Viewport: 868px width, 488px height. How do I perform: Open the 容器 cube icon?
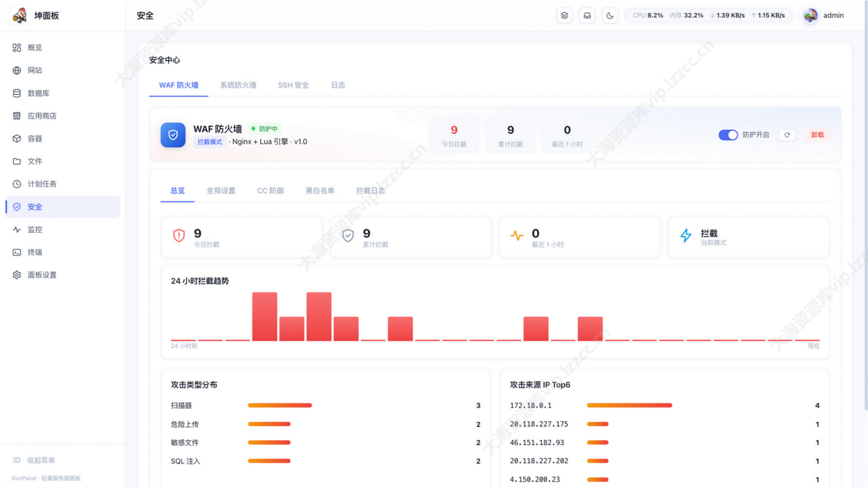[x=17, y=139]
